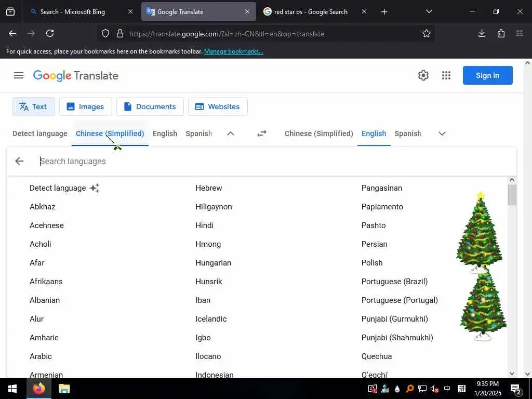
Task: Collapse the source language list chevron
Action: 230,134
